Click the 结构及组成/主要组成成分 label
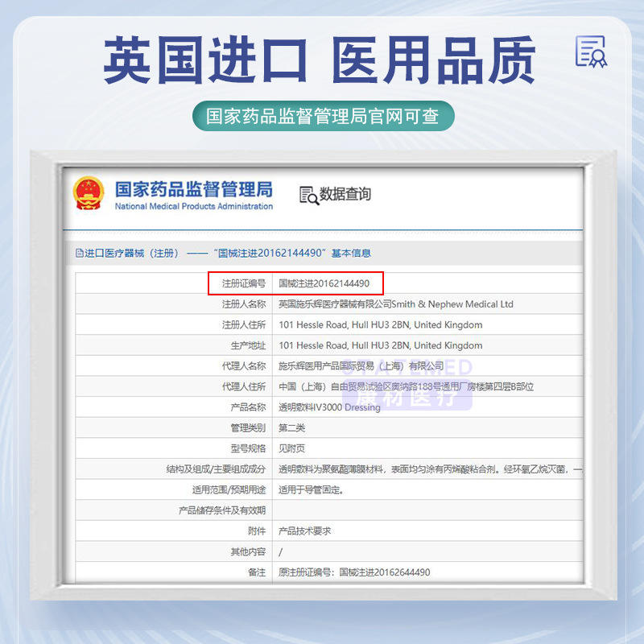This screenshot has width=644, height=644. (x=216, y=469)
